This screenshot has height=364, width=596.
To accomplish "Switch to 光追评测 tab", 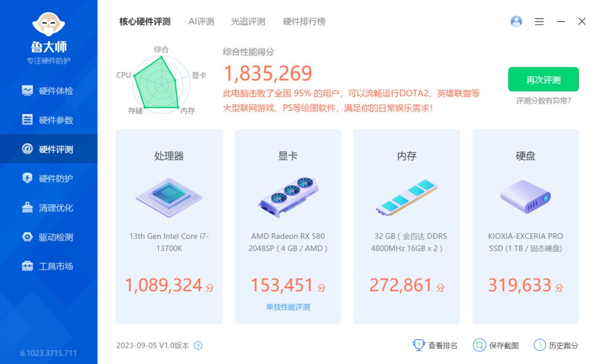I will pos(248,22).
